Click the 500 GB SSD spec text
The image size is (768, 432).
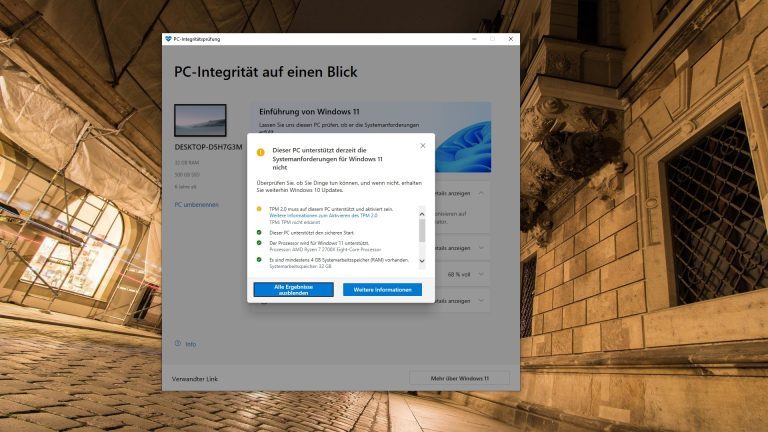click(187, 175)
